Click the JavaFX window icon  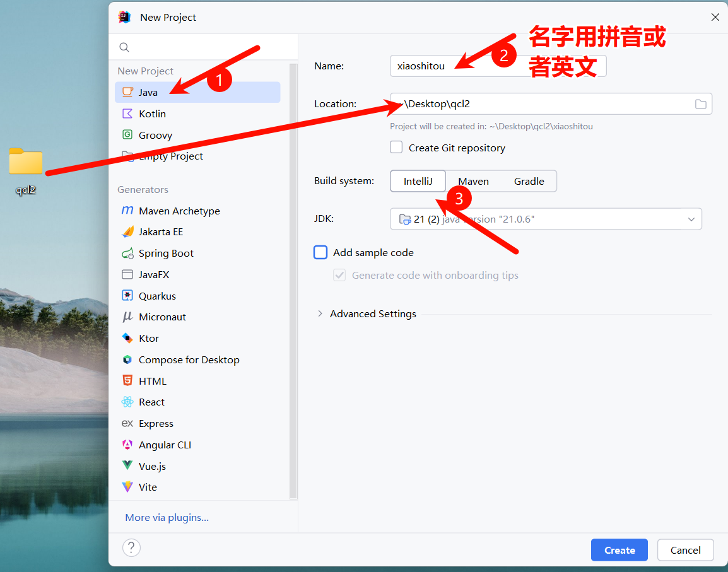(127, 274)
